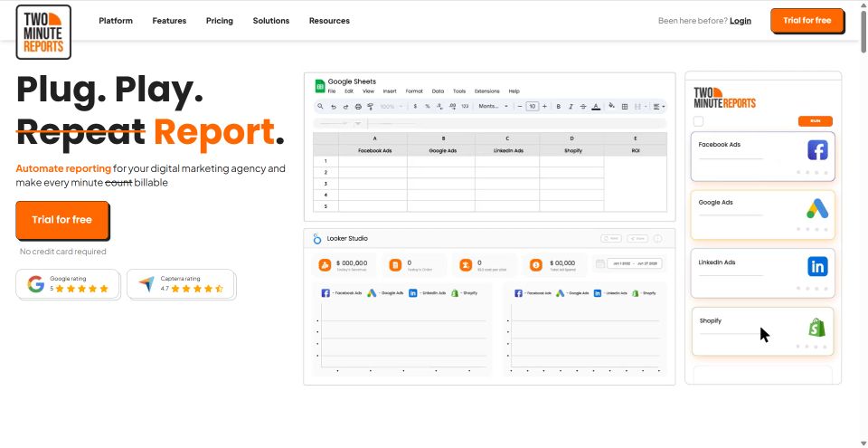
Task: Click the Two Minute Reports logo in header
Action: (43, 32)
